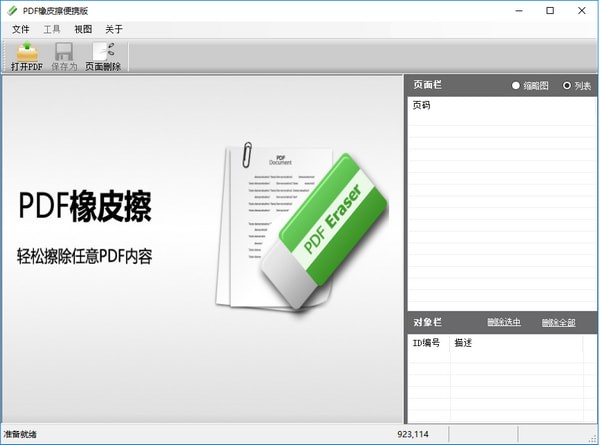Click the 923,114 coordinates in status bar
Viewport: 600px width, 445px height.
412,434
